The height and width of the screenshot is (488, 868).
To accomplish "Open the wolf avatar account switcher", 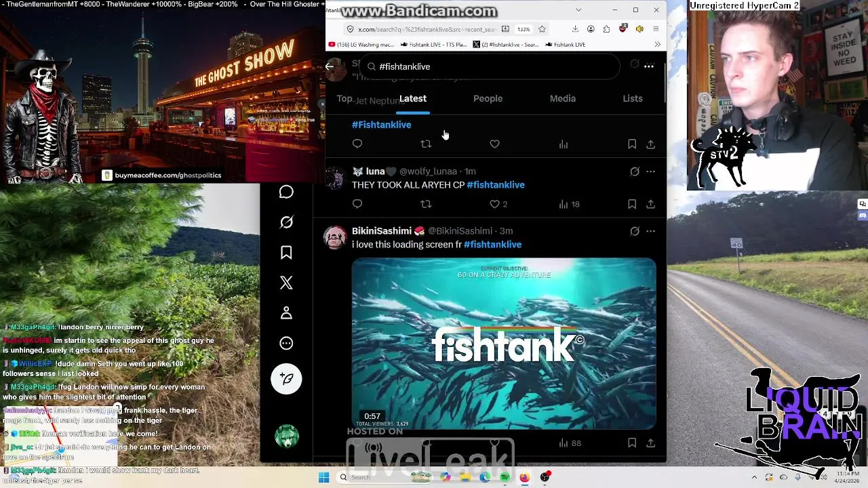I will 286,436.
